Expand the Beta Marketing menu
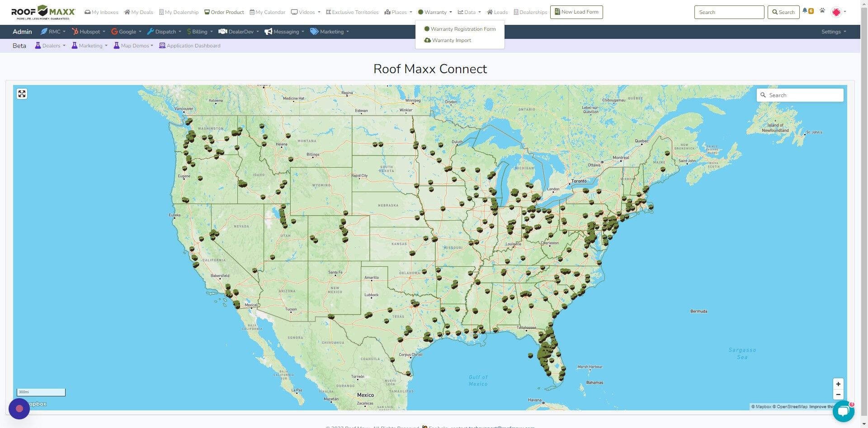This screenshot has width=868, height=428. [x=90, y=46]
